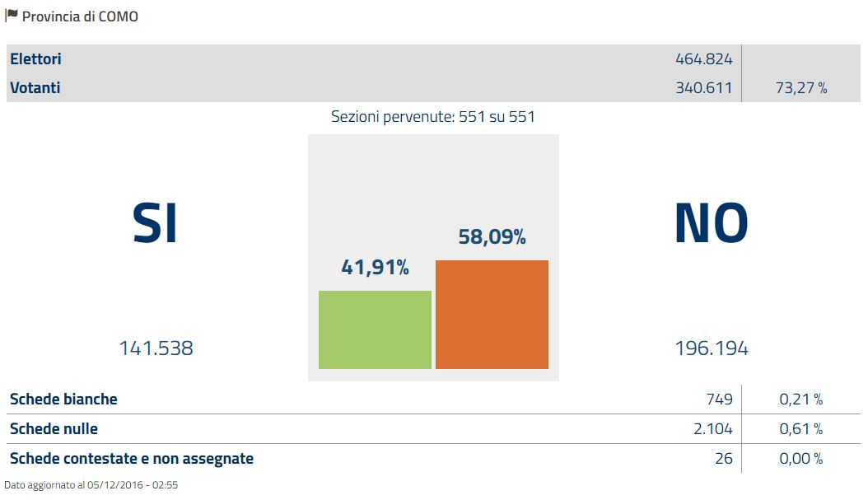Click Sezioni pervenute: 551 su 551 text
Viewport: 868px width, 500px height.
click(433, 117)
